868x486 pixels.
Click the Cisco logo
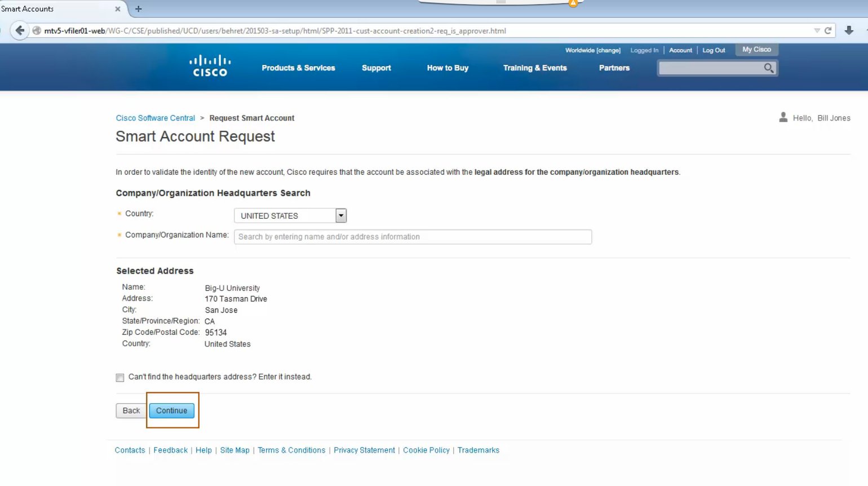[209, 66]
